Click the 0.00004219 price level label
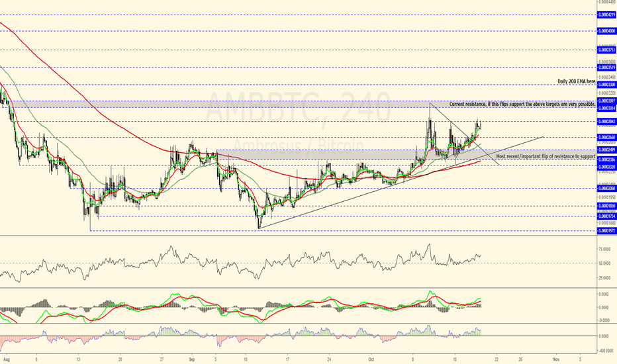The image size is (617, 364). [606, 15]
